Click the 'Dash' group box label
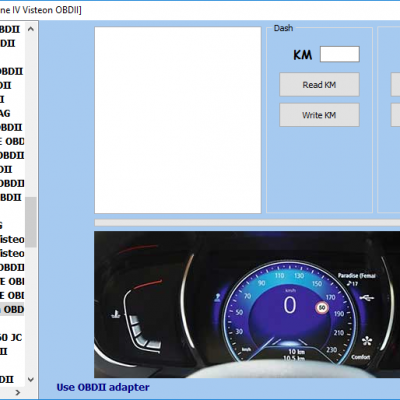Screen dimensions: 400x400 (283, 28)
